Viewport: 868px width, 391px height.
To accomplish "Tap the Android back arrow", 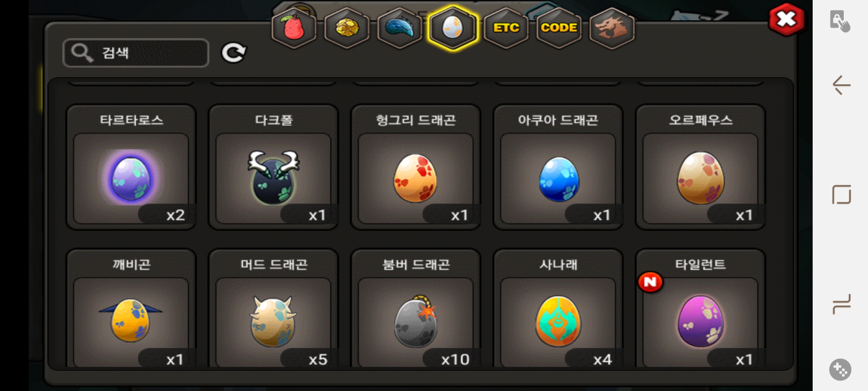I will click(x=842, y=85).
